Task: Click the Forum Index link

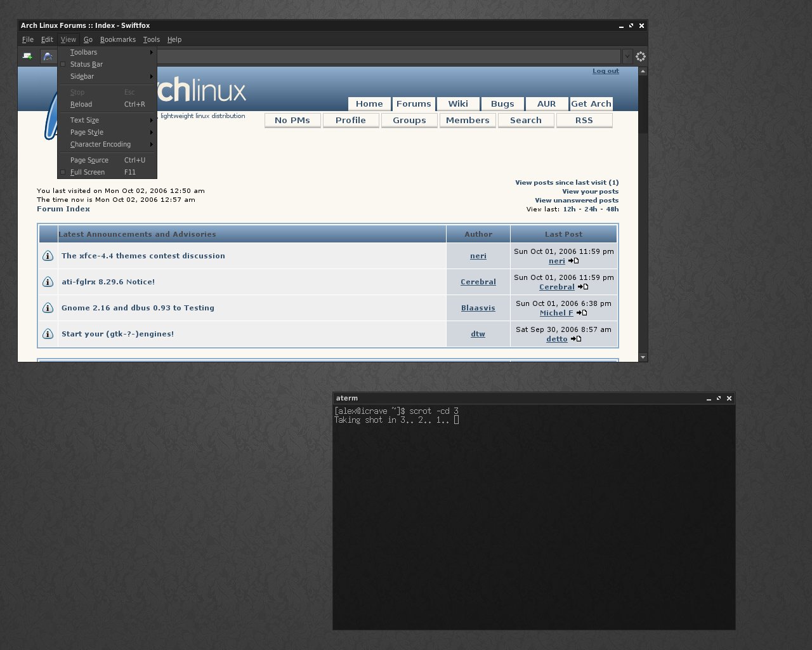Action: (63, 209)
